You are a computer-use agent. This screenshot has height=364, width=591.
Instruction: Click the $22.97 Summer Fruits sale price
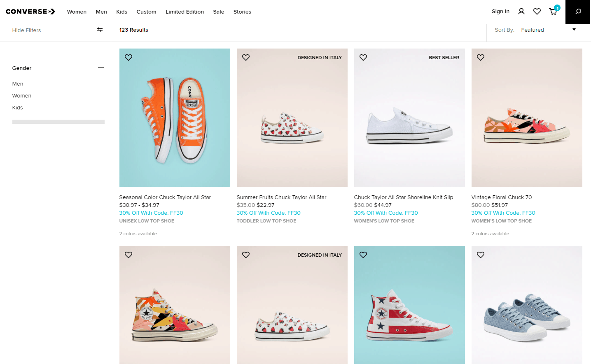266,205
